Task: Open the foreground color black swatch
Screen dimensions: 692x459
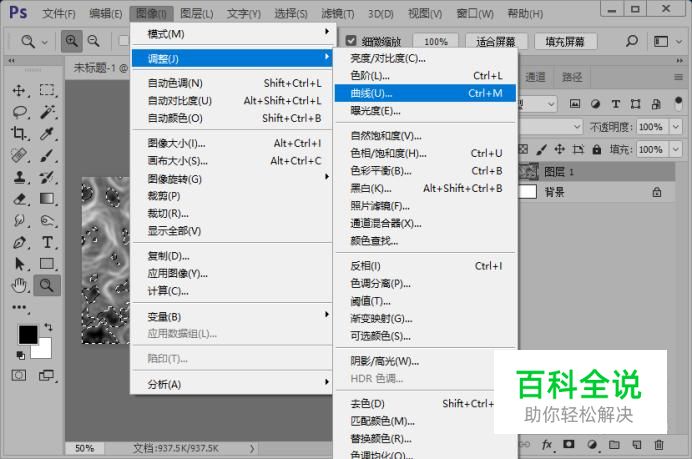Action: tap(26, 334)
